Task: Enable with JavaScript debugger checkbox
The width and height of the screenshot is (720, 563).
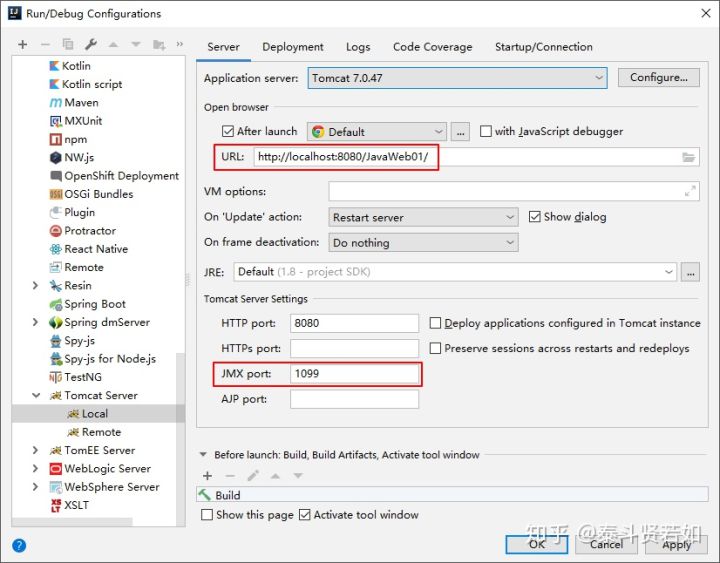Action: tap(486, 132)
